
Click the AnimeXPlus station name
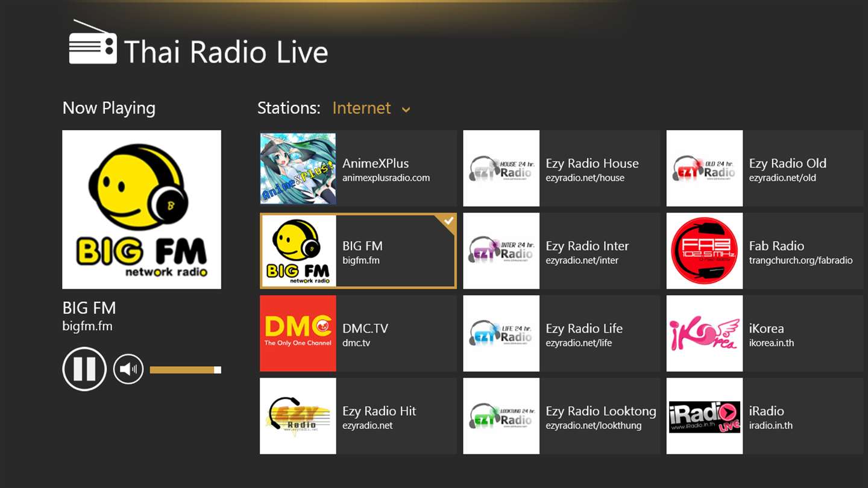pos(376,163)
